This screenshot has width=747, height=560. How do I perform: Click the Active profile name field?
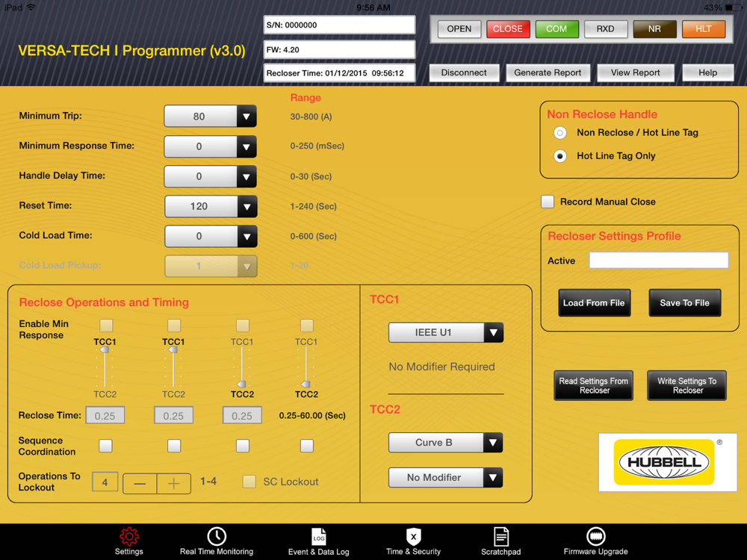tap(658, 261)
